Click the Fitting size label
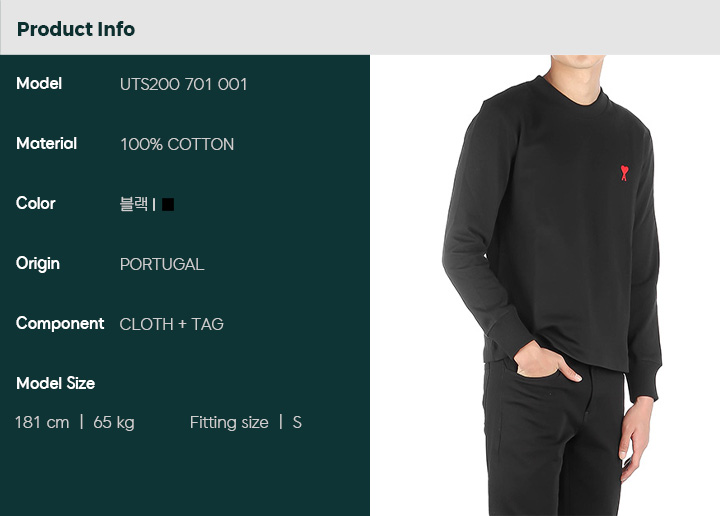This screenshot has width=720, height=516. click(229, 423)
